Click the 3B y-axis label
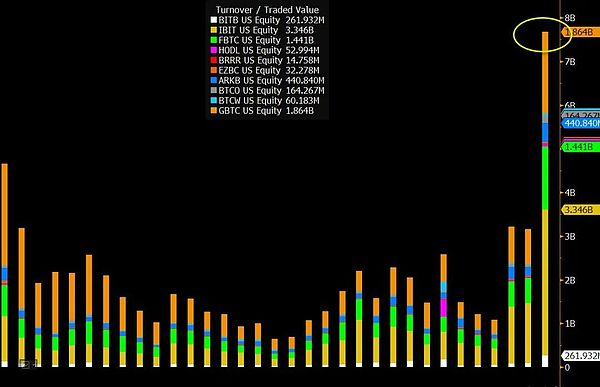This screenshot has height=387, width=600. (x=570, y=237)
